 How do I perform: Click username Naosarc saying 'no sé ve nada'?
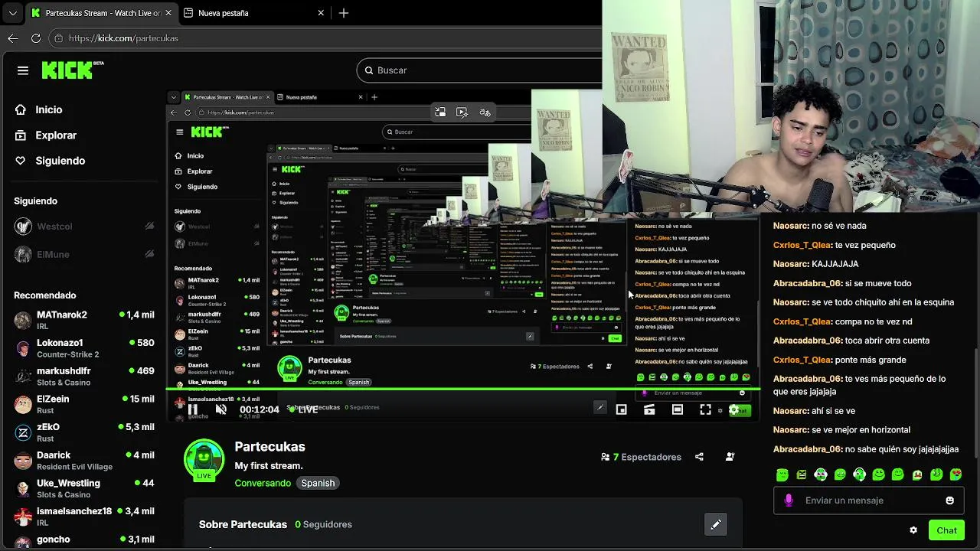(x=791, y=226)
